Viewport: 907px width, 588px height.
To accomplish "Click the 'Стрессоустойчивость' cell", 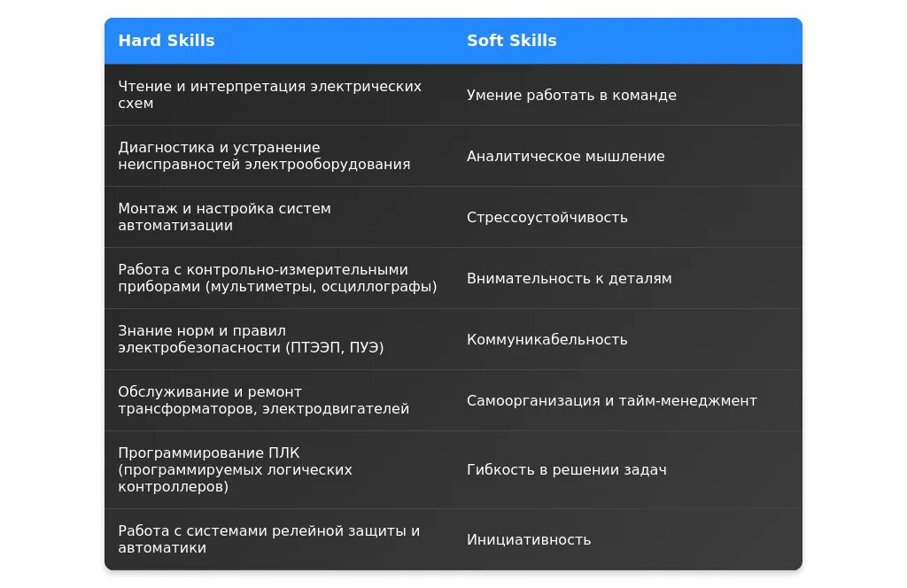I will pyautogui.click(x=547, y=217).
